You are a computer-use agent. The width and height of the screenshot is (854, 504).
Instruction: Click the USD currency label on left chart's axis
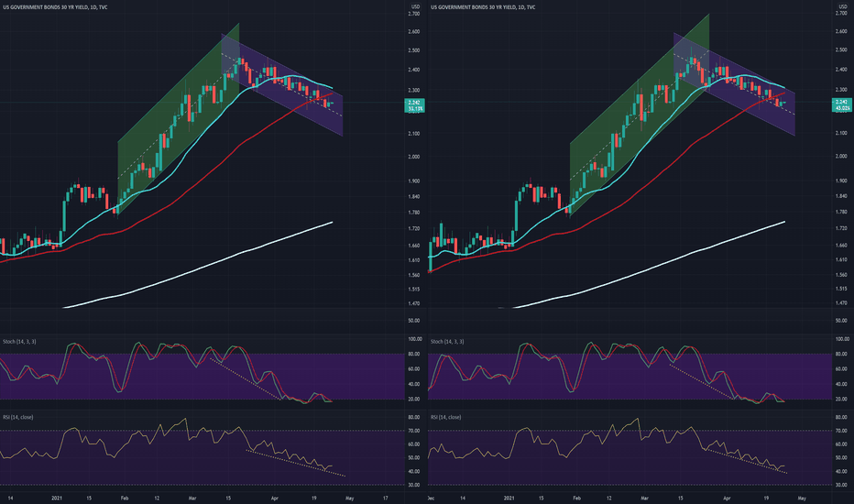point(415,6)
